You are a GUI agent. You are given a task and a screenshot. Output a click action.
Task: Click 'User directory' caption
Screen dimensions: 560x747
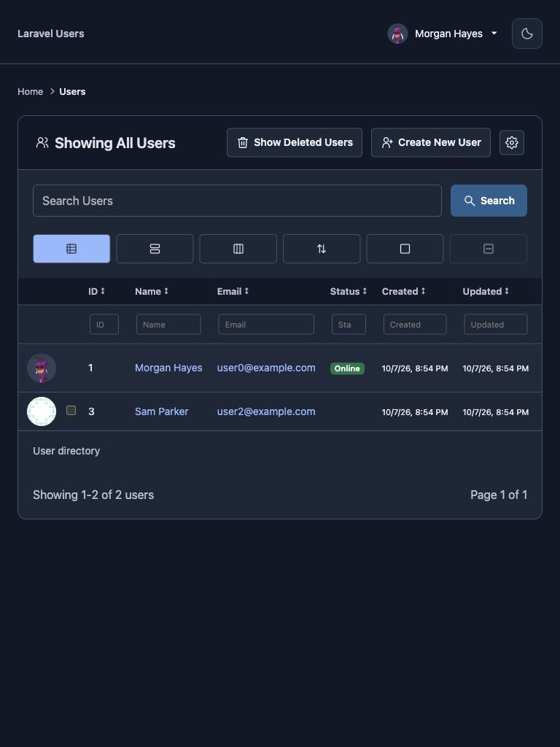(x=66, y=451)
